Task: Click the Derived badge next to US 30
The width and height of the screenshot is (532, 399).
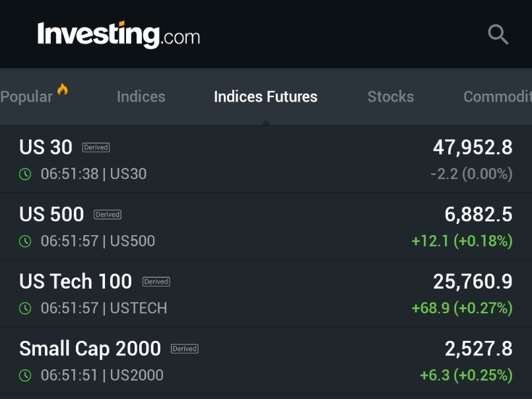Action: (96, 147)
